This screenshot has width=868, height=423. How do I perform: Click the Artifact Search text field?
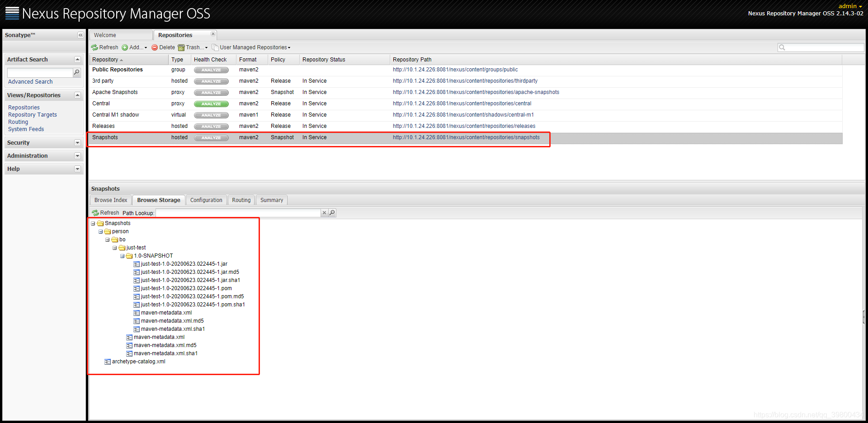pyautogui.click(x=40, y=72)
